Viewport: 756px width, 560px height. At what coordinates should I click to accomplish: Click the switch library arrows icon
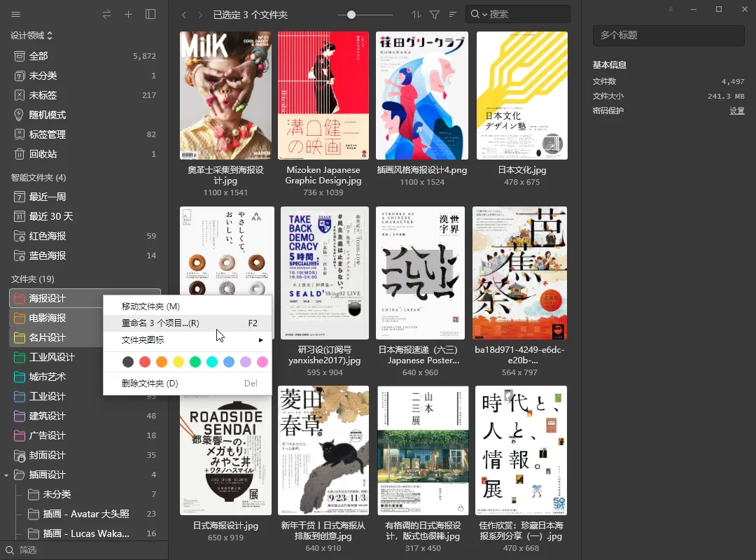106,15
